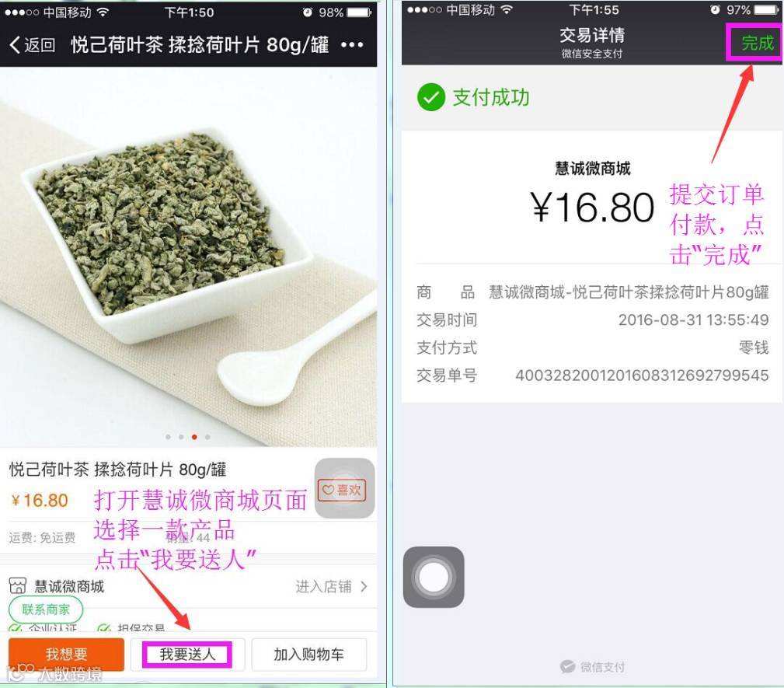This screenshot has width=784, height=688.
Task: Contact seller via 联系商家 button
Action: (46, 609)
